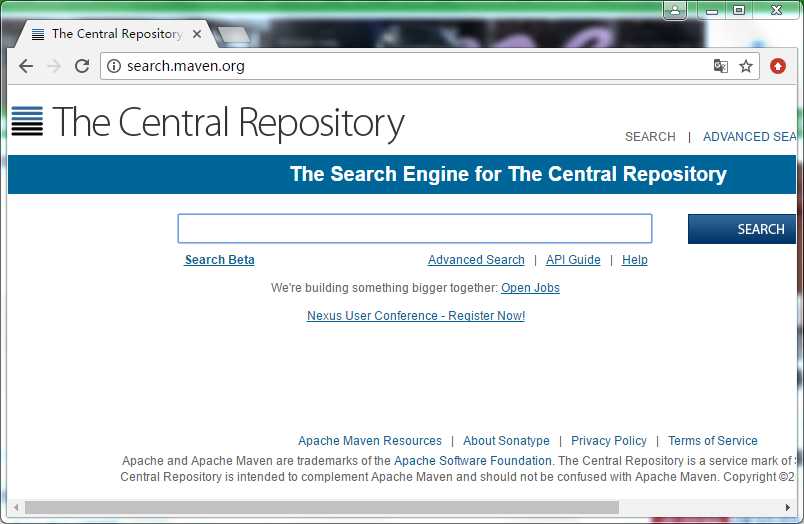The height and width of the screenshot is (524, 804).
Task: Open the Chrome user profile icon
Action: pyautogui.click(x=675, y=10)
